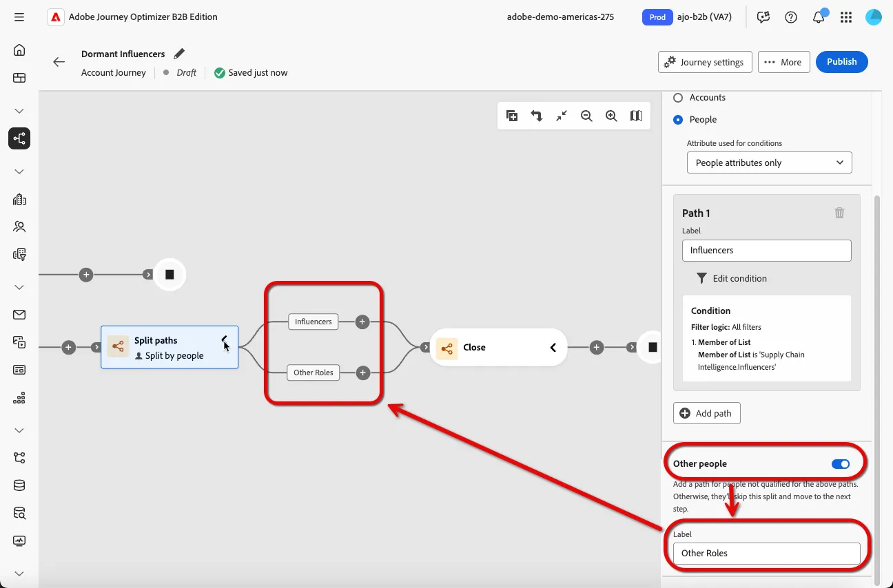This screenshot has height=588, width=893.
Task: Click the Other Roles label input field
Action: [767, 554]
